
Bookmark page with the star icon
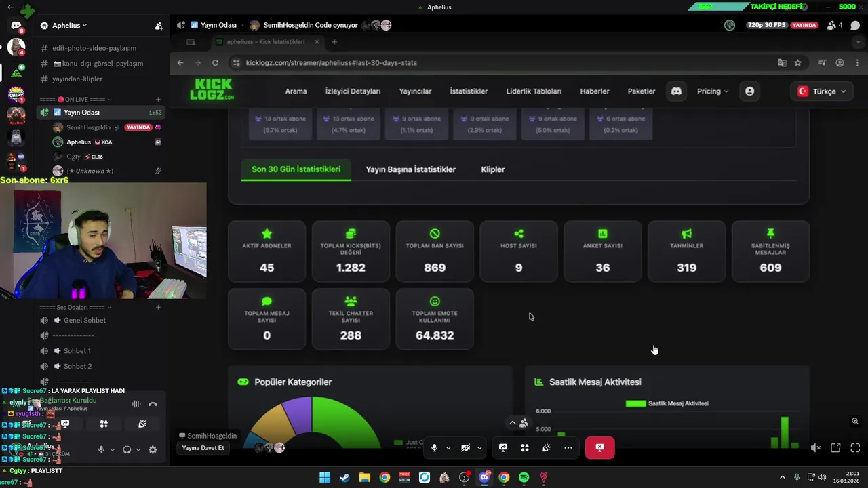798,62
